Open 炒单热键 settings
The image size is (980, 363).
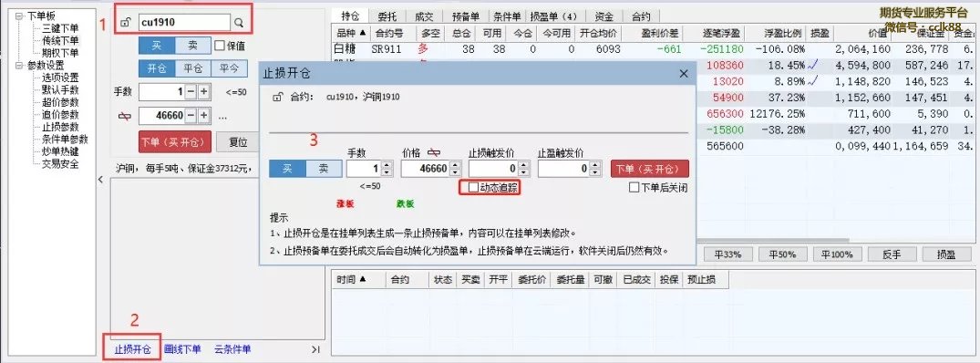(60, 151)
